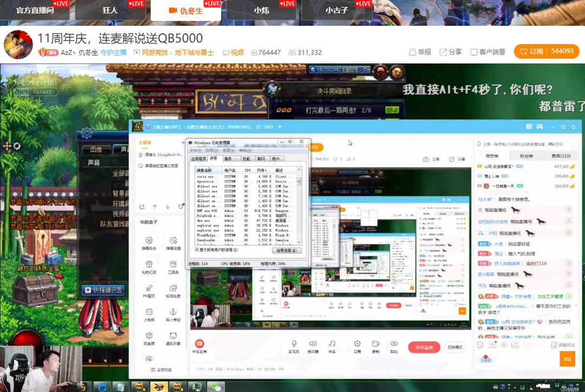Open 文件 menu in Task Manager
585x392 pixels.
click(196, 151)
